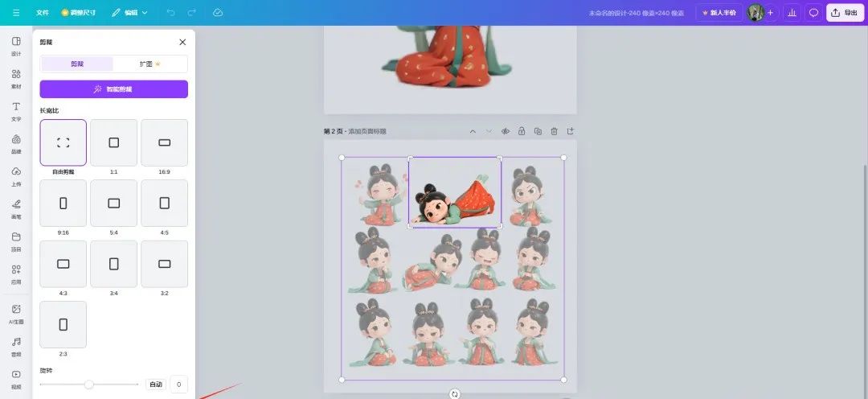The image size is (868, 399).
Task: Open the 上传 uploads sidebar panel
Action: click(16, 177)
